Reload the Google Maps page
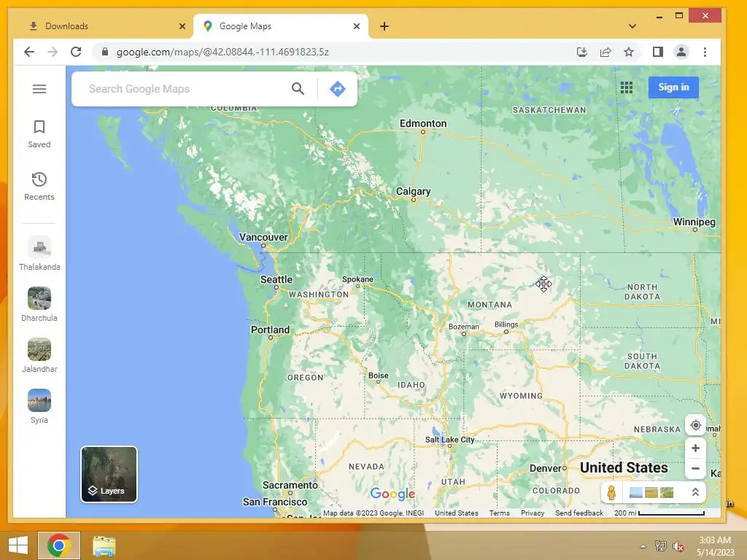This screenshot has height=560, width=747. tap(76, 52)
